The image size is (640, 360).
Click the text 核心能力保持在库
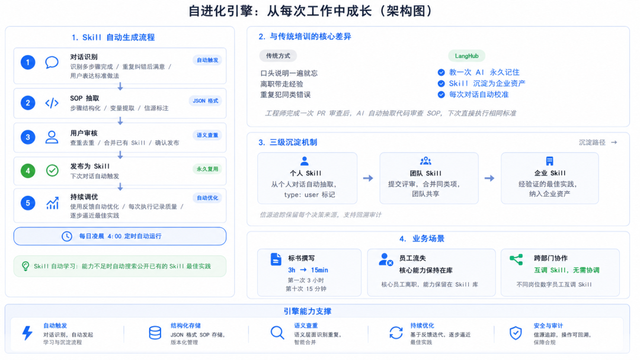tap(426, 270)
